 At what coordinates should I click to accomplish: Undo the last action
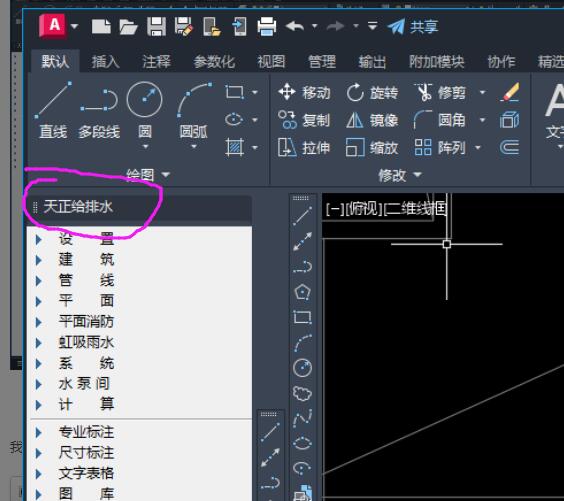coord(295,26)
